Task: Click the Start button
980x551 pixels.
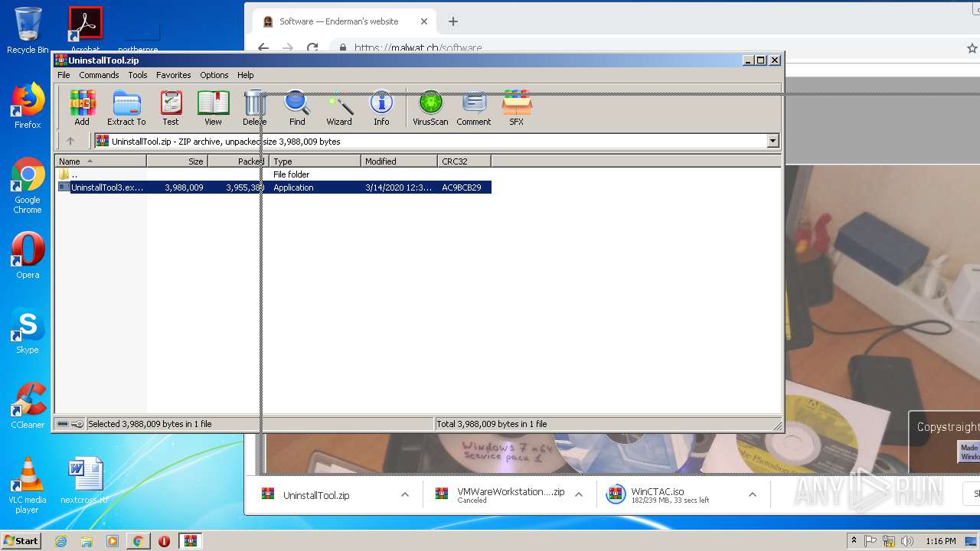Action: 21,541
